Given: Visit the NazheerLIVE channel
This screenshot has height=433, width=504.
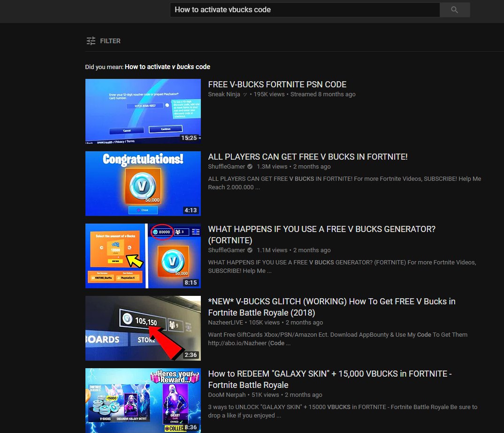Looking at the screenshot, I should tap(225, 322).
